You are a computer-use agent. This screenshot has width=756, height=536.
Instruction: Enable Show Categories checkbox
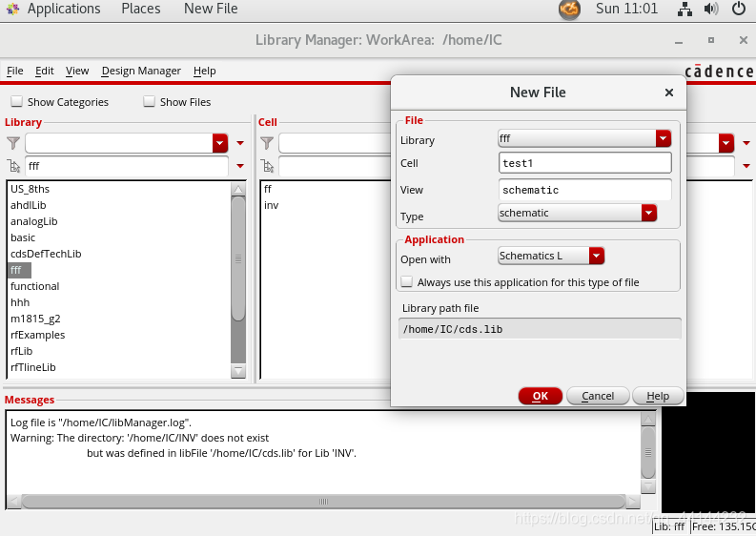[17, 101]
